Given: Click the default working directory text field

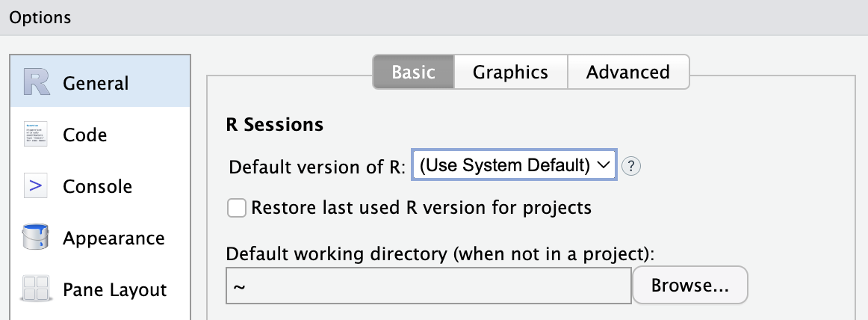Looking at the screenshot, I should pyautogui.click(x=429, y=286).
